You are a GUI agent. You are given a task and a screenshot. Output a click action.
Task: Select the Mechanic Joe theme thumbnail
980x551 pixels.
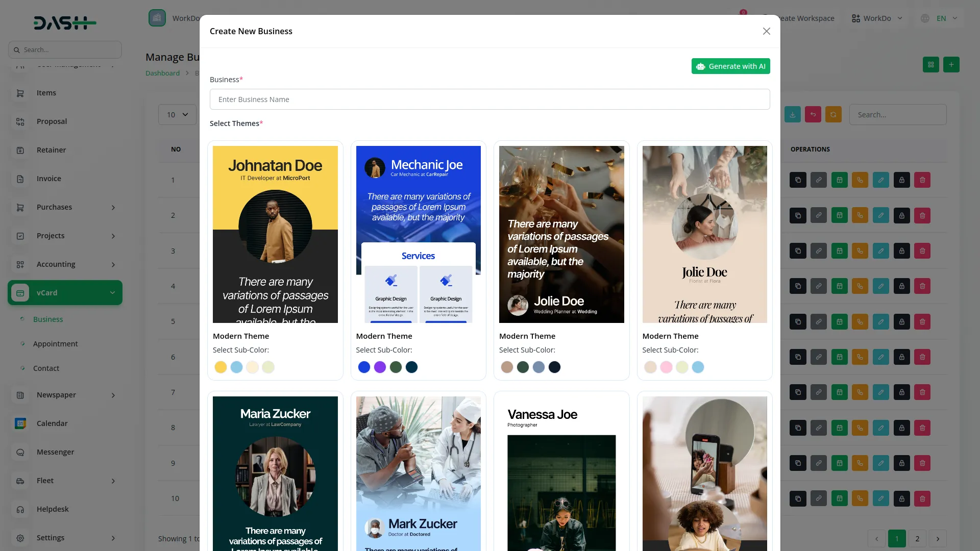[418, 234]
